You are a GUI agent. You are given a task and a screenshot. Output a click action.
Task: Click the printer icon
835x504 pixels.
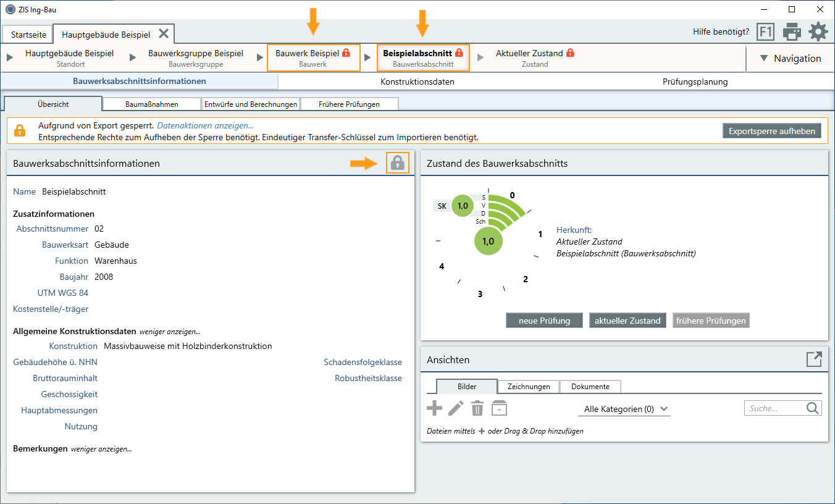click(792, 31)
